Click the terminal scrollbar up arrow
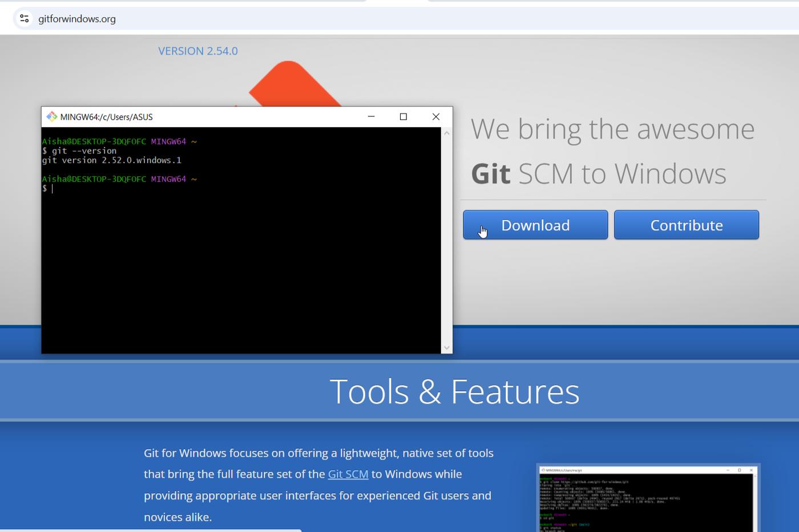 447,133
